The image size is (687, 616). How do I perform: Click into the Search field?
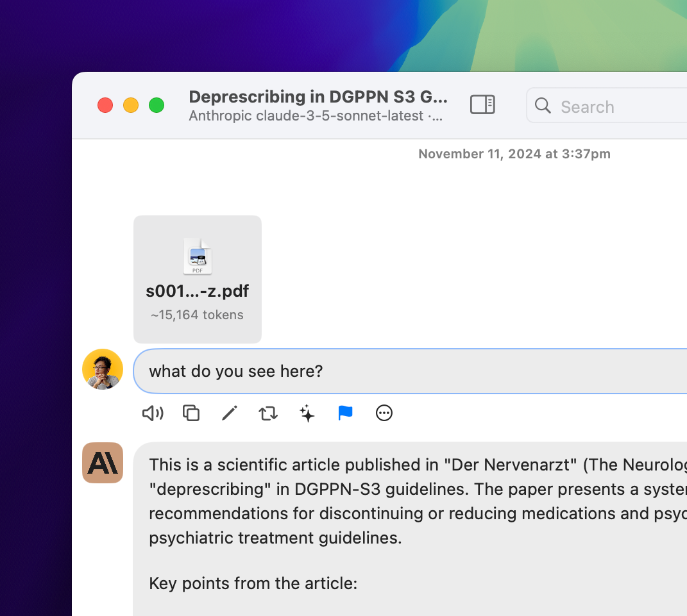click(616, 106)
